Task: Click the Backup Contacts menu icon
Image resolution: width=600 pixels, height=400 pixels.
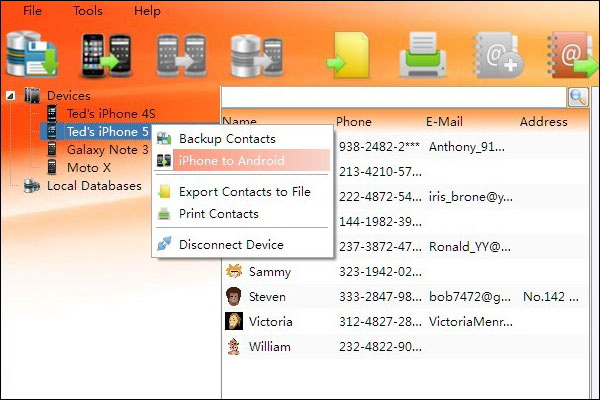Action: click(x=164, y=139)
